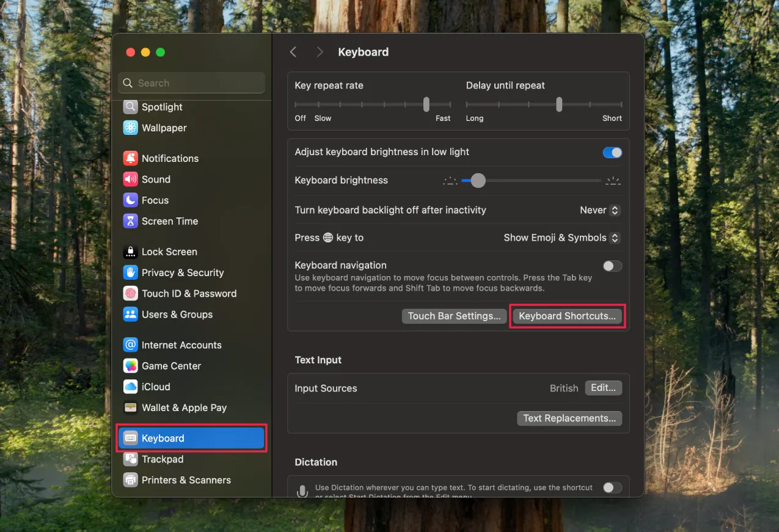Click the 'Press globe key to' label
This screenshot has width=779, height=532.
(x=329, y=238)
